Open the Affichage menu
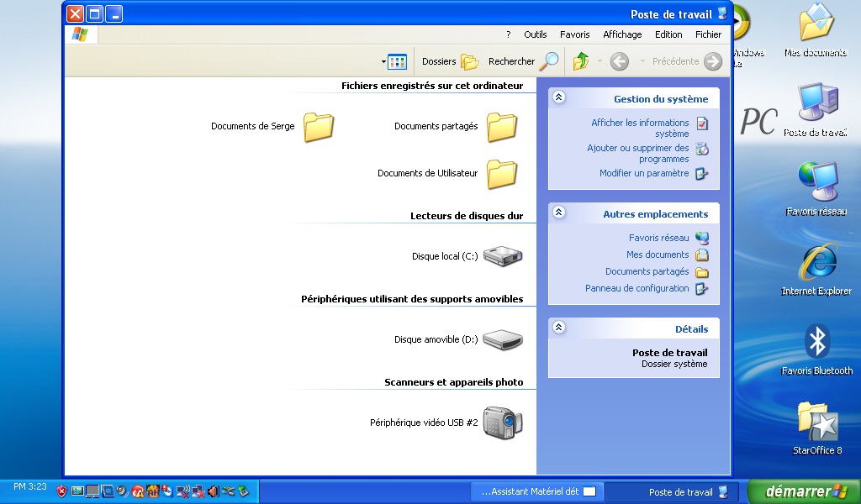The image size is (861, 504). (x=622, y=34)
